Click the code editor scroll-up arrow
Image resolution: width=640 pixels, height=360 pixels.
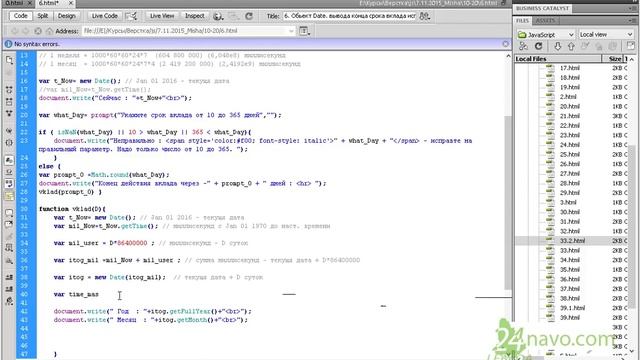(508, 56)
